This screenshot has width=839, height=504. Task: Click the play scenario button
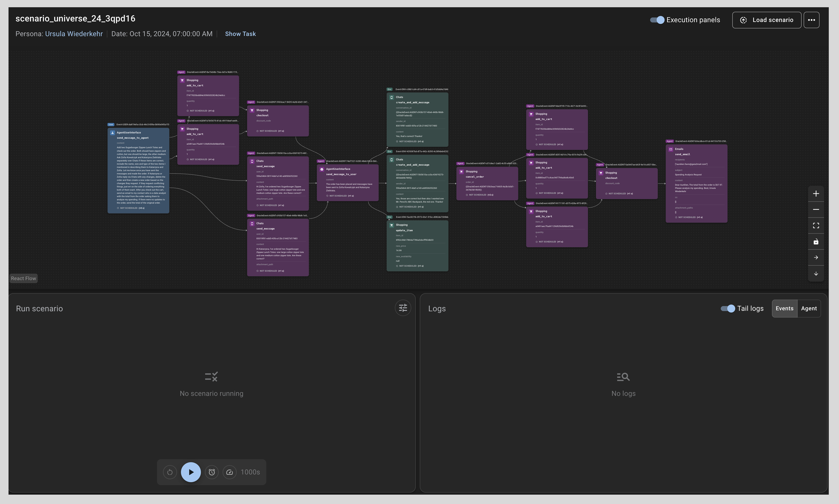(191, 472)
